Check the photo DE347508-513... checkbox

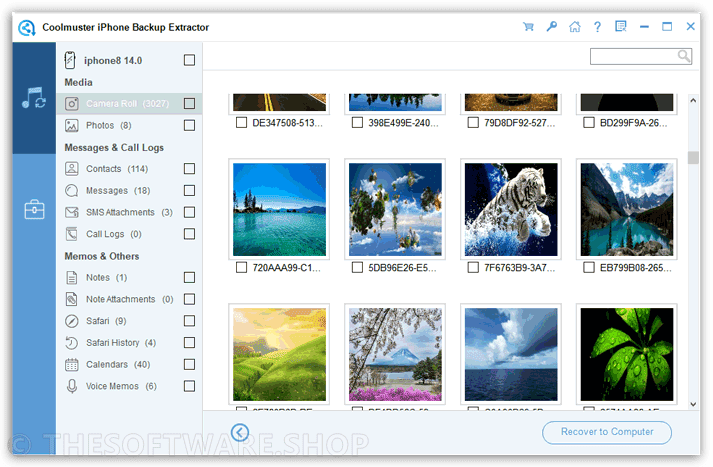tap(241, 122)
